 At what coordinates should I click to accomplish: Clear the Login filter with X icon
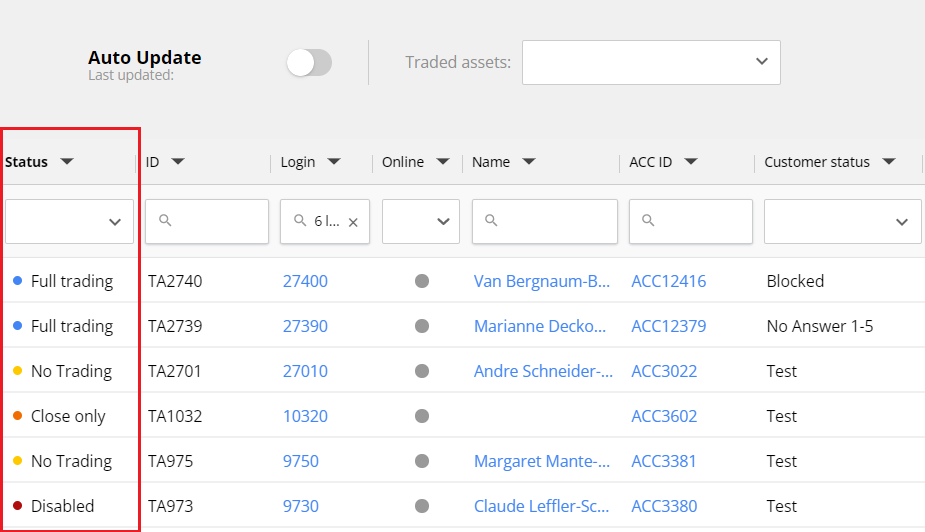(x=353, y=222)
